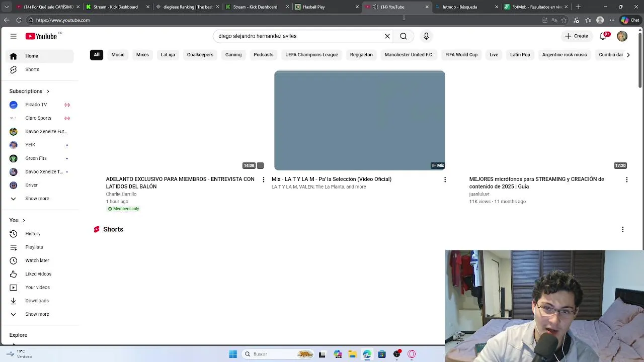This screenshot has height=362, width=644.
Task: Open the browser three-dot settings menu
Action: [612, 20]
